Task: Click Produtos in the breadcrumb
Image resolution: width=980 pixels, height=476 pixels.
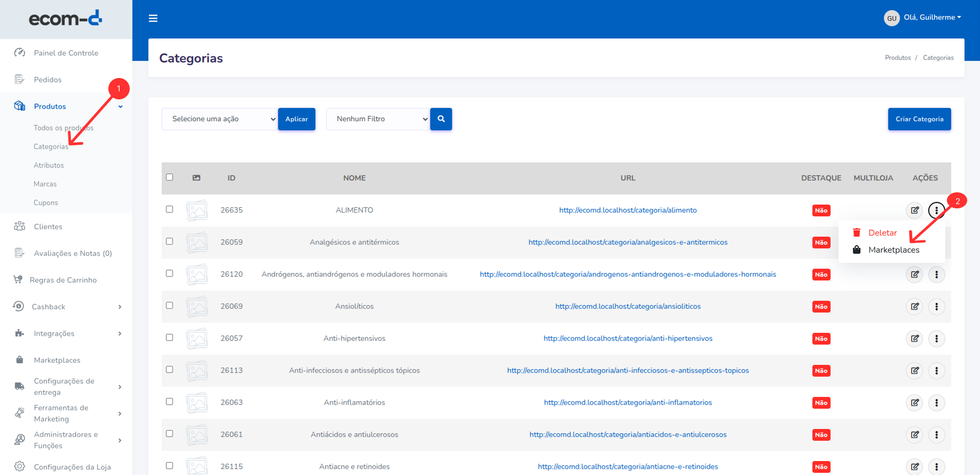Action: click(898, 58)
